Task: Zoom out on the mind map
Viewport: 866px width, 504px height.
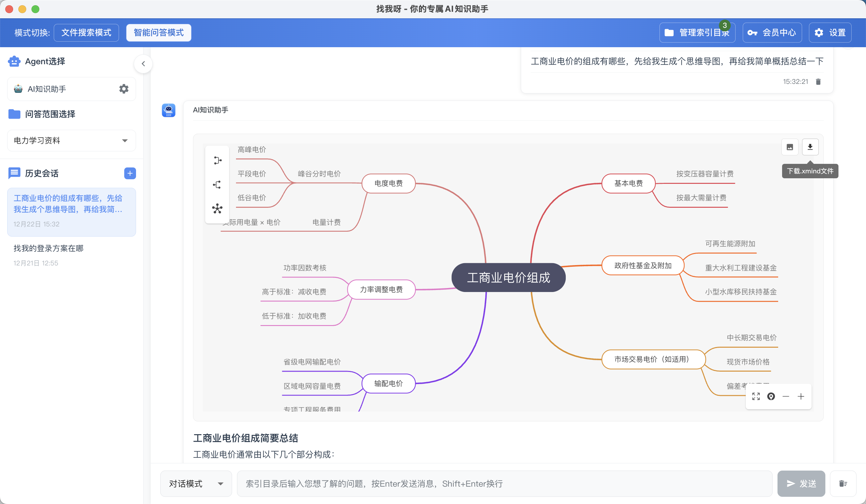Action: 786,397
